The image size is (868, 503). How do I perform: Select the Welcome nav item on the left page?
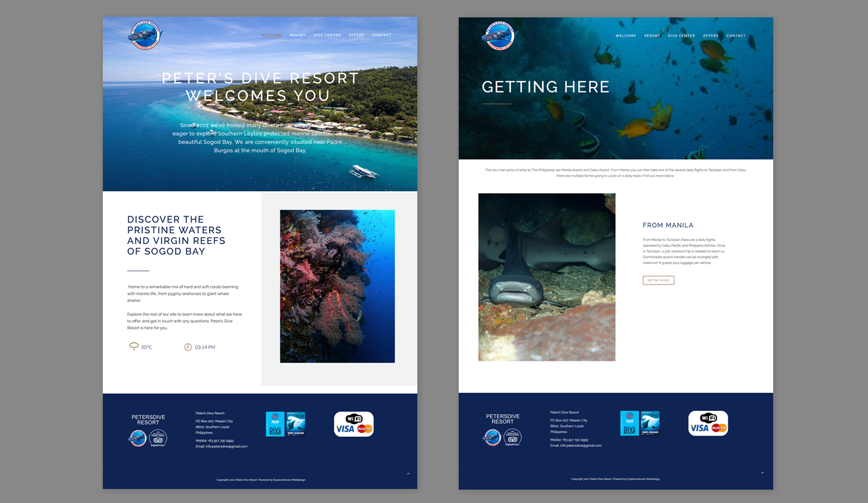click(271, 35)
